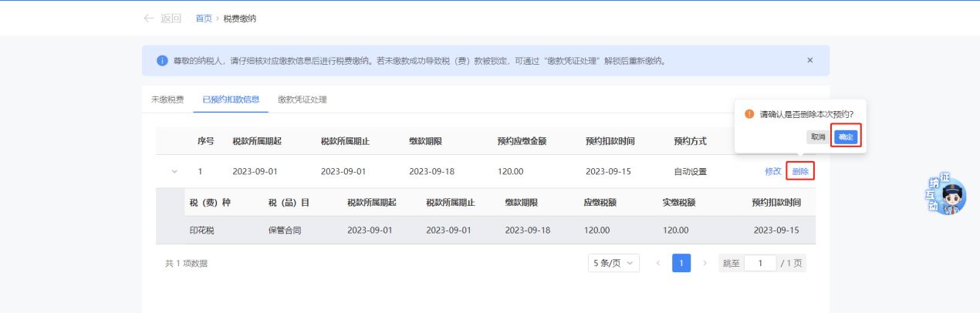Expand the 5 条/页 page size dropdown
Viewport: 980px width, 313px height.
613,263
